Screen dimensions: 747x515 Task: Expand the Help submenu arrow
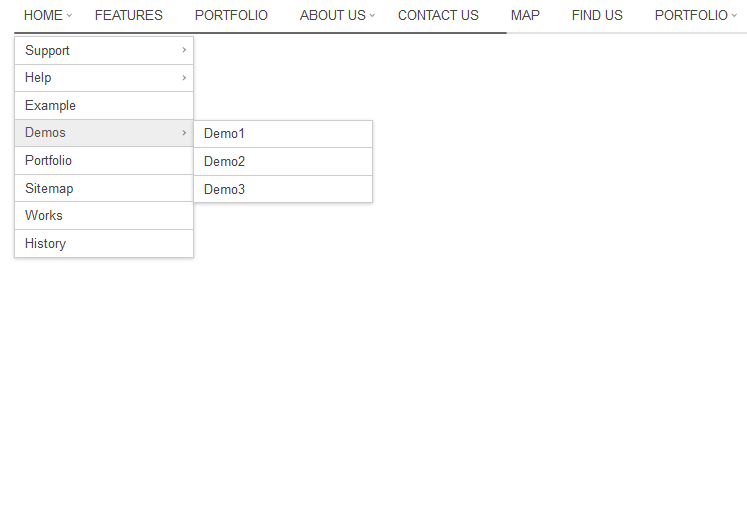click(184, 78)
